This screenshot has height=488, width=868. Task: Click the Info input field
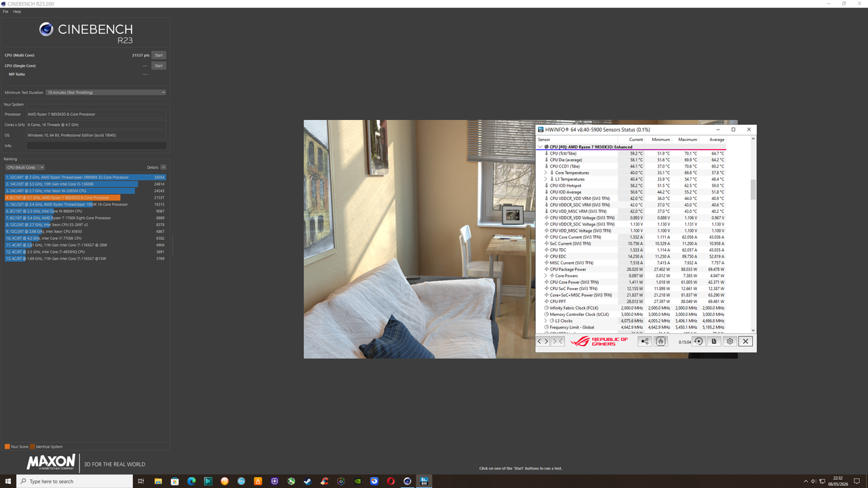[x=96, y=146]
